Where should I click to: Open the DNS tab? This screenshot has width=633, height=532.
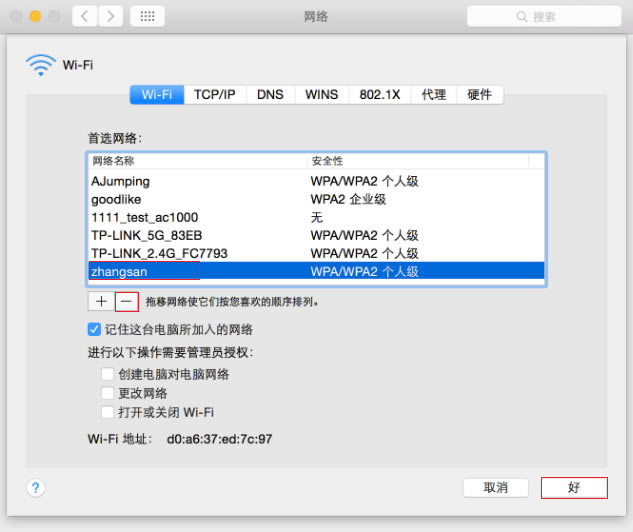(x=270, y=94)
